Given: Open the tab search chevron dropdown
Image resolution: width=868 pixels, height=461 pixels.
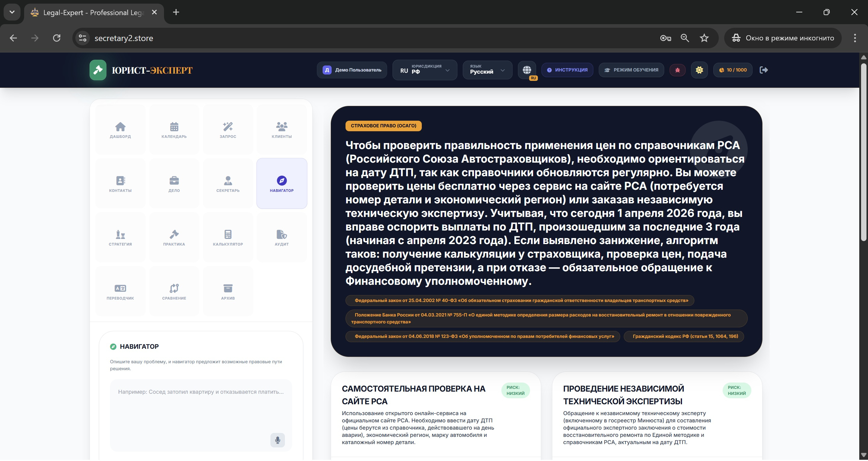Looking at the screenshot, I should (12, 12).
